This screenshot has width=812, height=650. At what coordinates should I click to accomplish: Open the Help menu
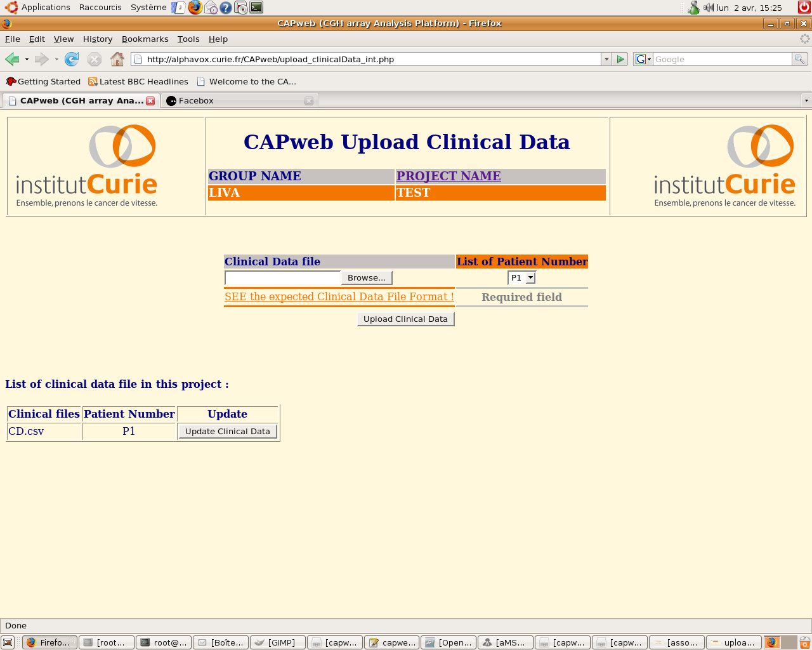coord(218,39)
